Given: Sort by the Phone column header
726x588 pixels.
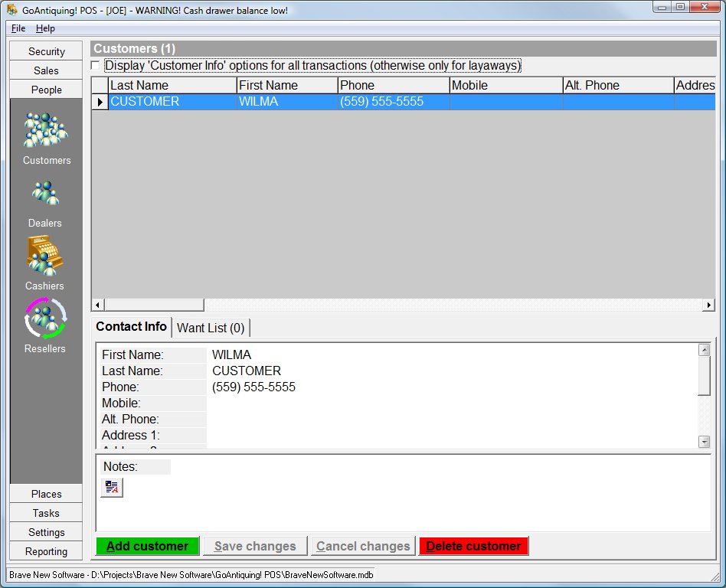Looking at the screenshot, I should (x=394, y=85).
